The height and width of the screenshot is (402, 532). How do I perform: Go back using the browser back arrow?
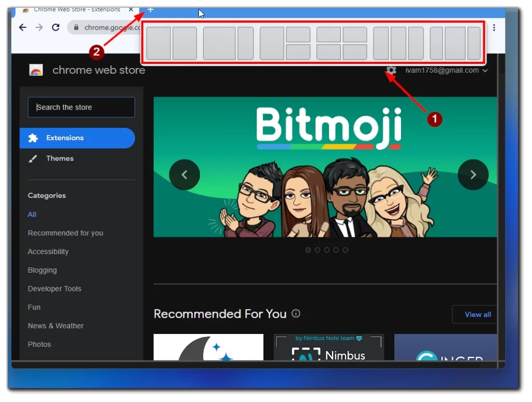pyautogui.click(x=23, y=28)
